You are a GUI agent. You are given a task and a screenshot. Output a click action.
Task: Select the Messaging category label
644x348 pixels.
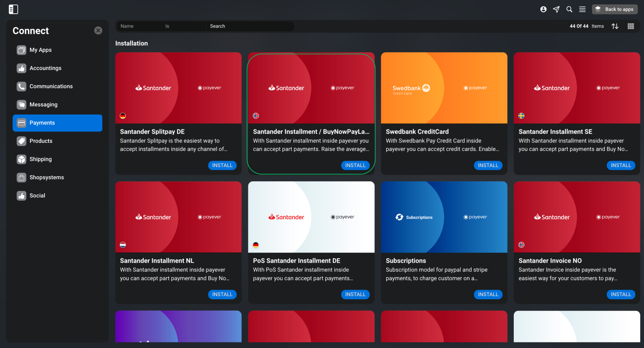[x=43, y=105]
